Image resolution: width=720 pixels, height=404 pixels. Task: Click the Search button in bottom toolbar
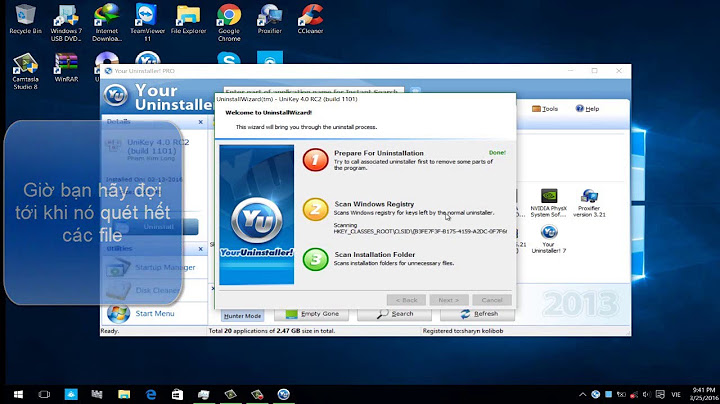[394, 314]
